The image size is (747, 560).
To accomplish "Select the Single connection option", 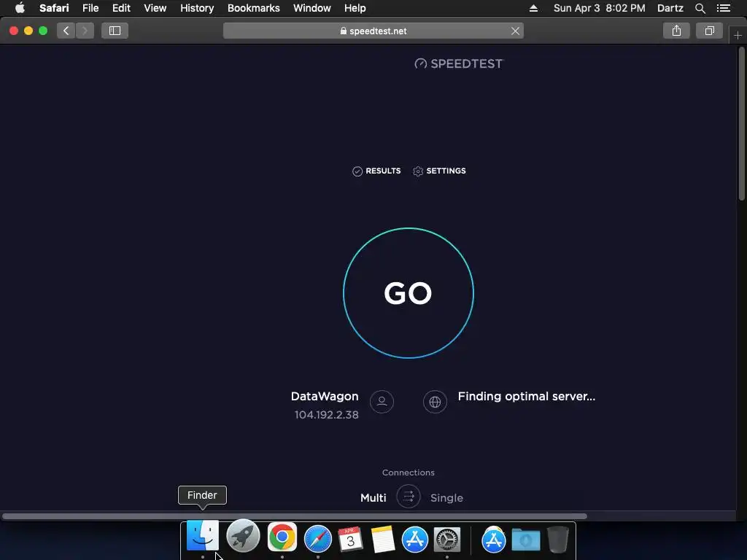I will (x=446, y=497).
